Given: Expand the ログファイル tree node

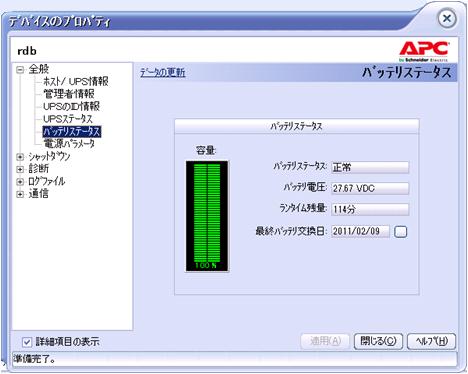Looking at the screenshot, I should pyautogui.click(x=20, y=182).
